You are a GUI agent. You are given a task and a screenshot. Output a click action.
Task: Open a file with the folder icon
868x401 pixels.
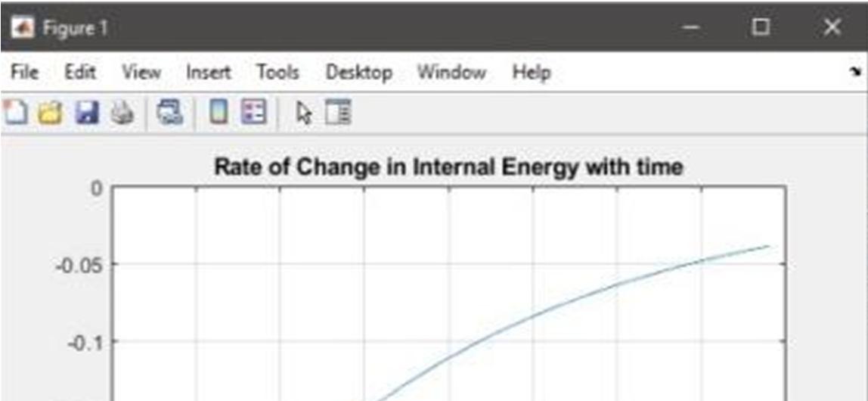51,113
